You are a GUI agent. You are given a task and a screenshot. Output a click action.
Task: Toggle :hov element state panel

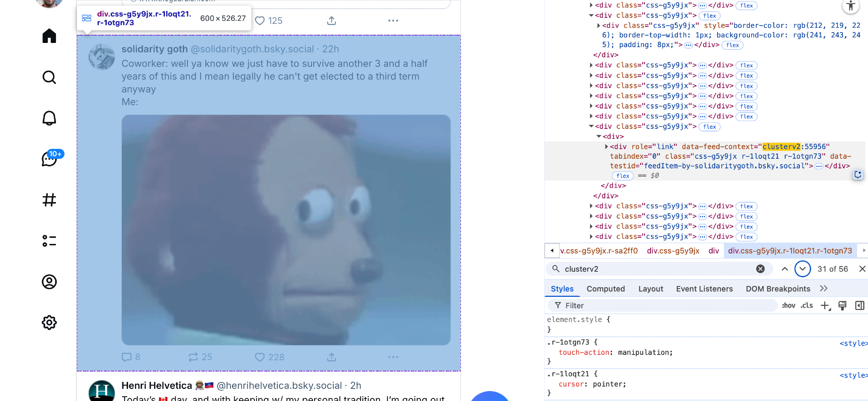[788, 306]
